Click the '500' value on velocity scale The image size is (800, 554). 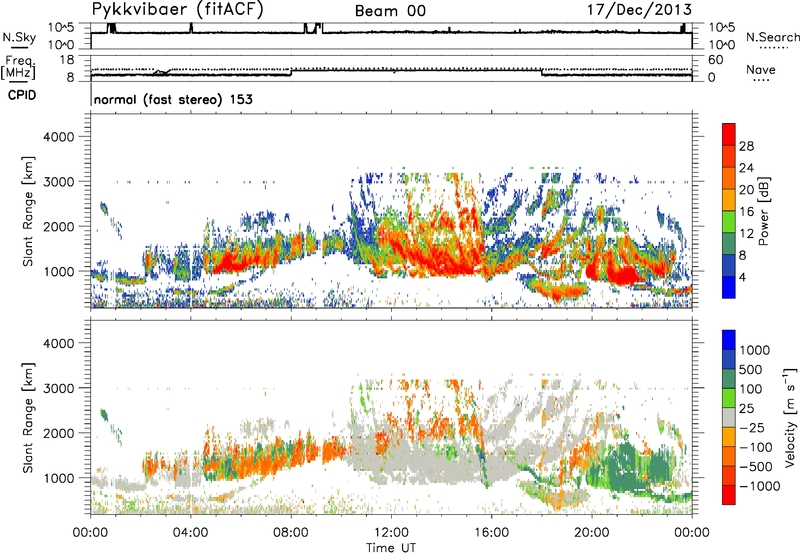pos(751,370)
